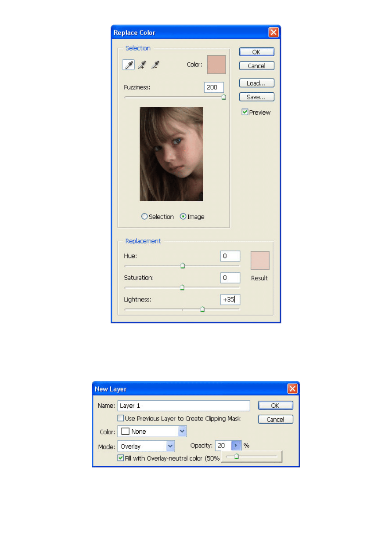
Task: Uncheck Fill with Overlay-neutral color
Action: click(x=121, y=458)
